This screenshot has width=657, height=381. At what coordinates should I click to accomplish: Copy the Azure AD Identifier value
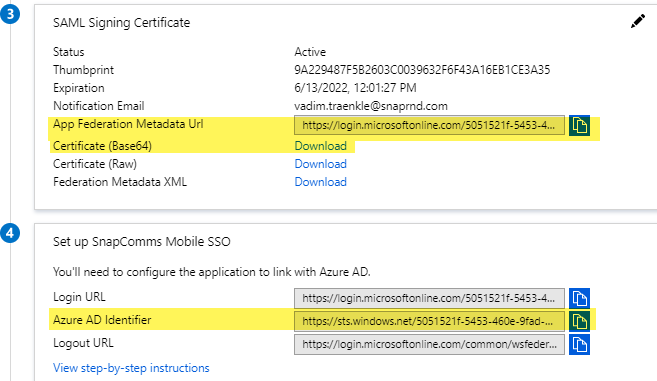click(x=579, y=321)
